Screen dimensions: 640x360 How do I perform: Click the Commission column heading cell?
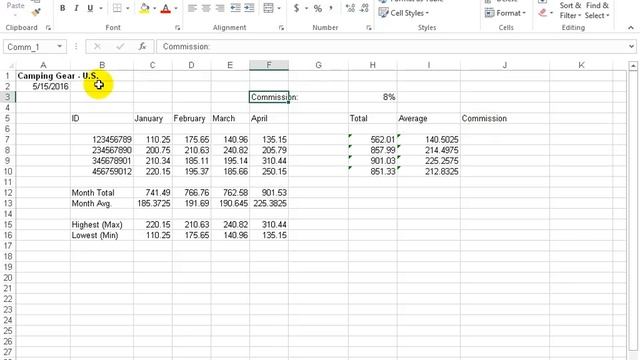coord(504,118)
